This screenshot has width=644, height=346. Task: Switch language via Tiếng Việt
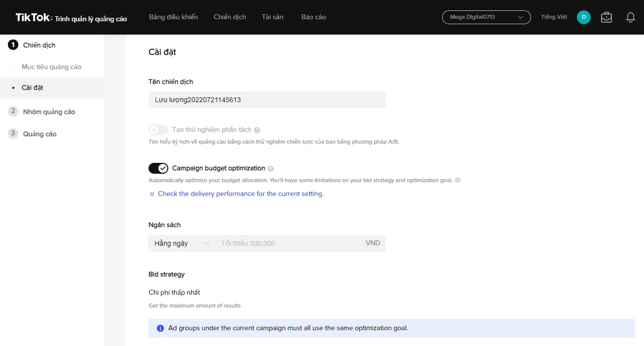(x=554, y=17)
